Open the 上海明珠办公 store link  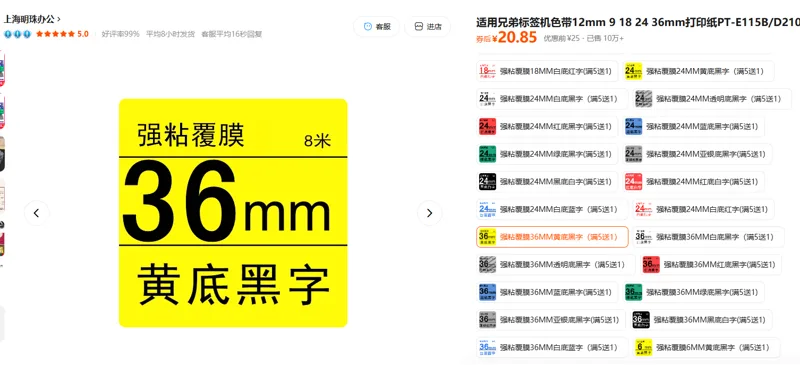pyautogui.click(x=32, y=19)
